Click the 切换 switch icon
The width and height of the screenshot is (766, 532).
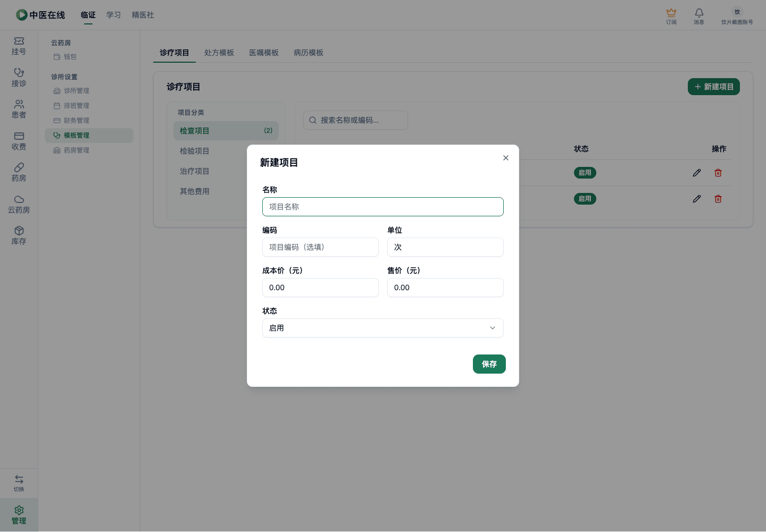coord(19,483)
